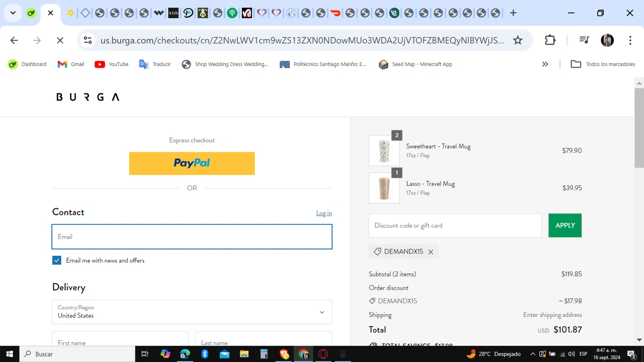Open the Shop Wedding Dress bookmark
This screenshot has height=362, width=644.
pos(225,64)
